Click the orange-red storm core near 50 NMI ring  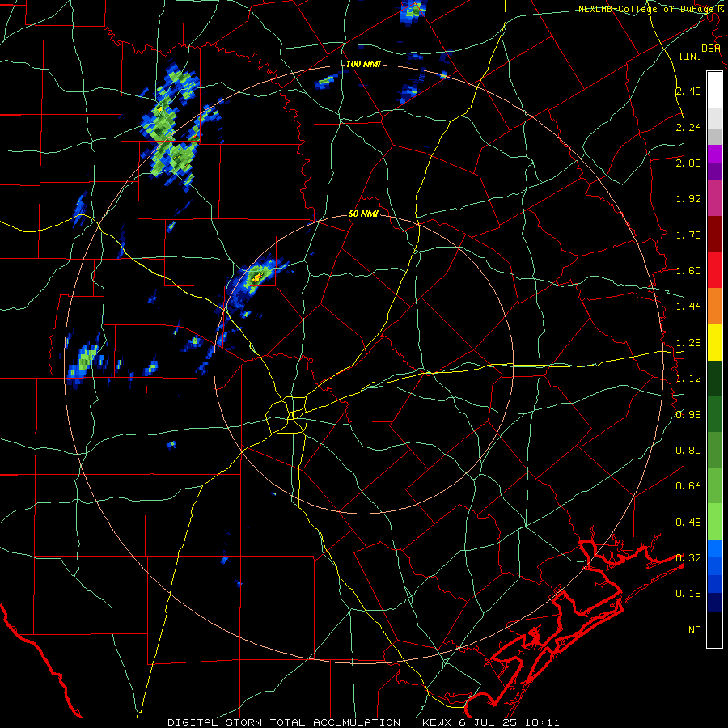pos(256,277)
